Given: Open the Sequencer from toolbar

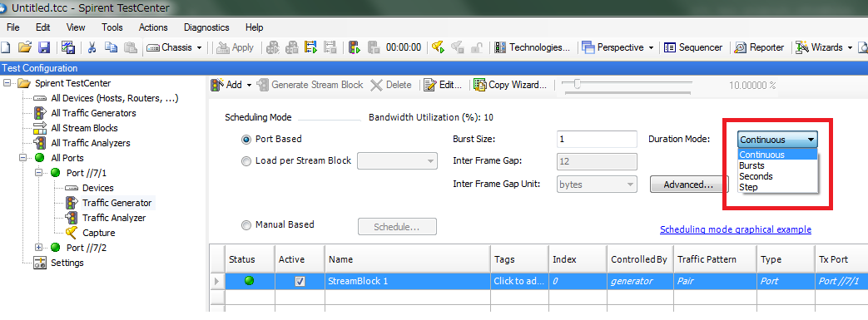Looking at the screenshot, I should [x=693, y=47].
